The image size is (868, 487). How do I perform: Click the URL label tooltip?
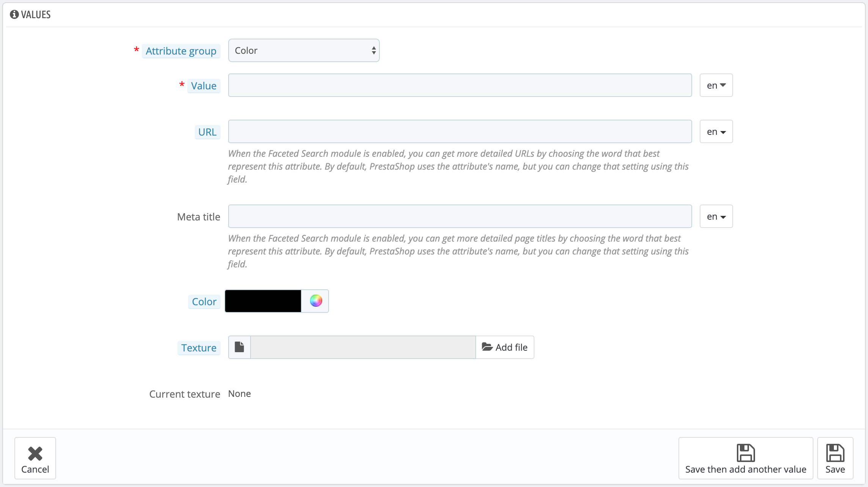coord(207,132)
